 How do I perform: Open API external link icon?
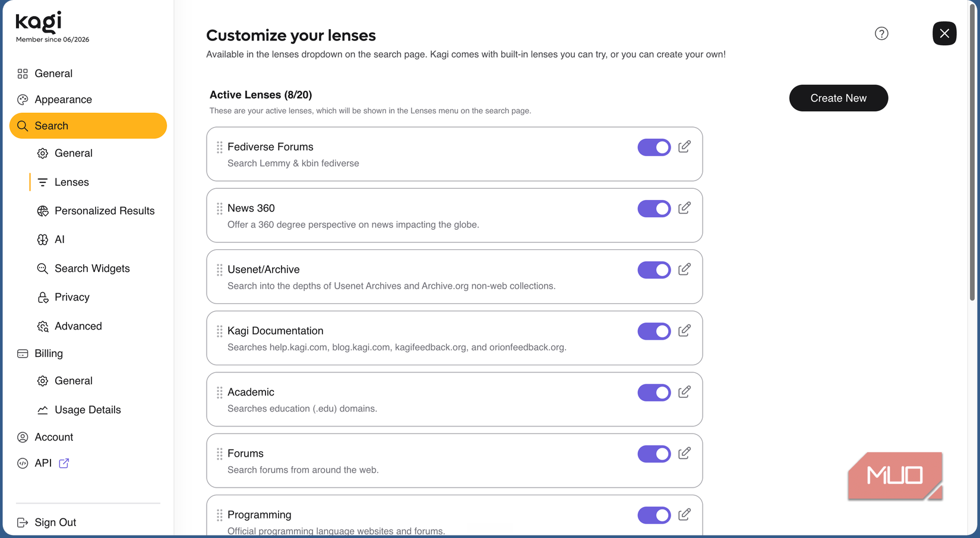tap(64, 463)
